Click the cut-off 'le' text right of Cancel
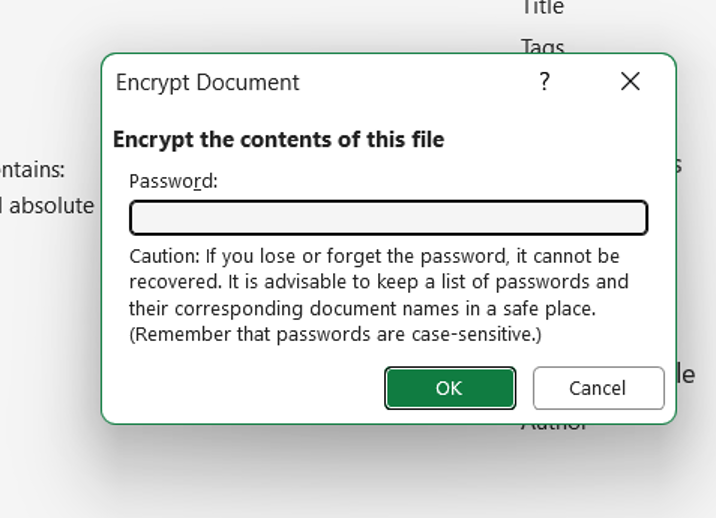 click(684, 375)
